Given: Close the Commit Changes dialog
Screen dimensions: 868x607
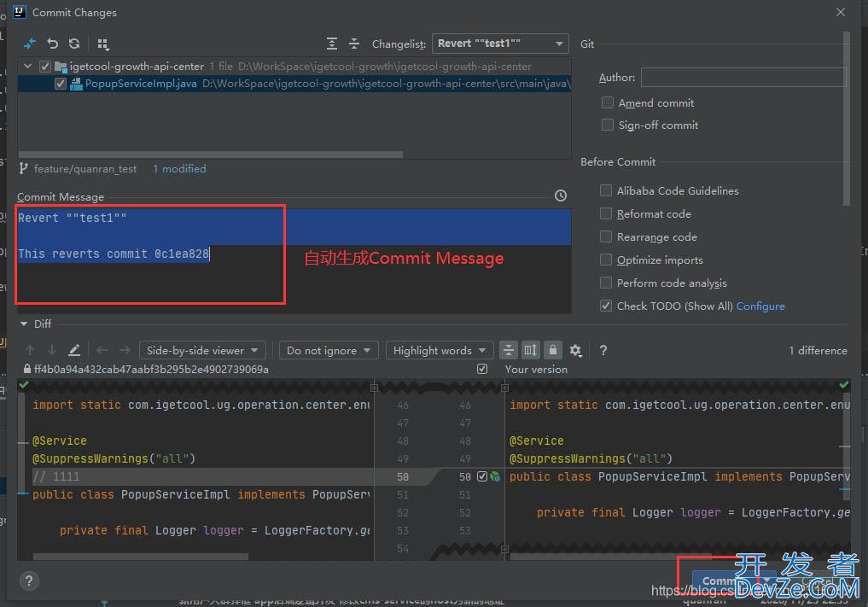Looking at the screenshot, I should [841, 12].
